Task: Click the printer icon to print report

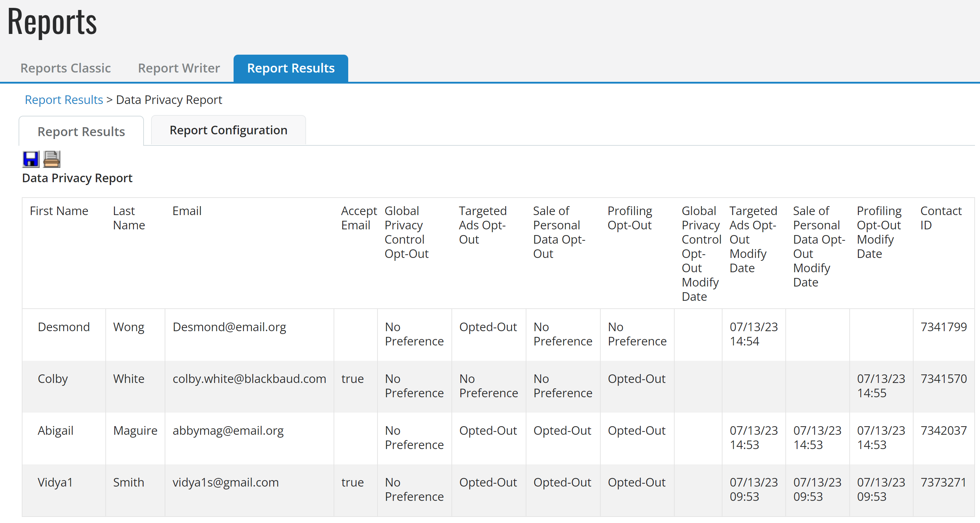Action: coord(51,159)
